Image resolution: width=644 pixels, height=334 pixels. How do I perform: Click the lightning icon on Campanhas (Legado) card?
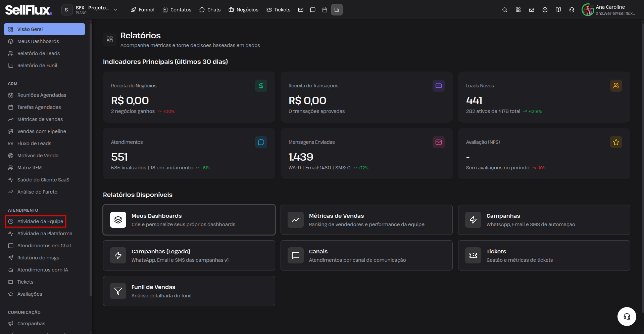click(x=118, y=255)
